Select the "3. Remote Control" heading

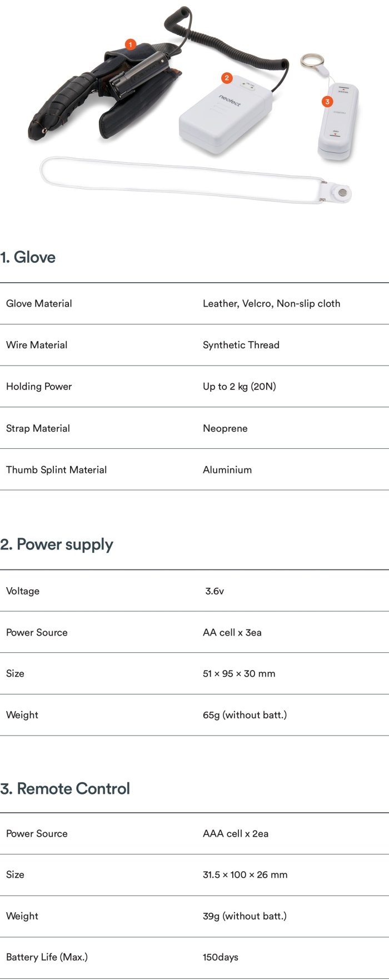pyautogui.click(x=65, y=788)
